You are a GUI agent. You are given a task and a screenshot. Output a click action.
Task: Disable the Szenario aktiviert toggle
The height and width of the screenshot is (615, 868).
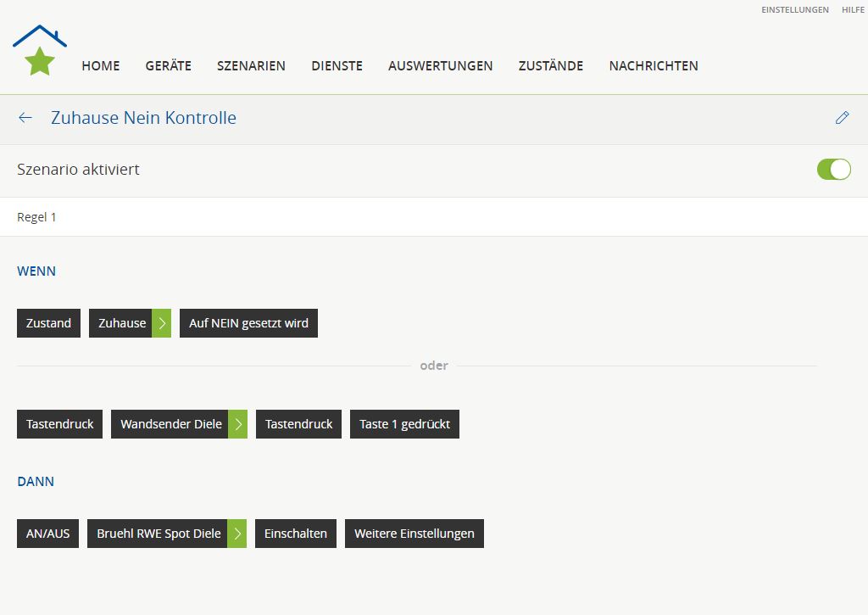[x=833, y=170]
